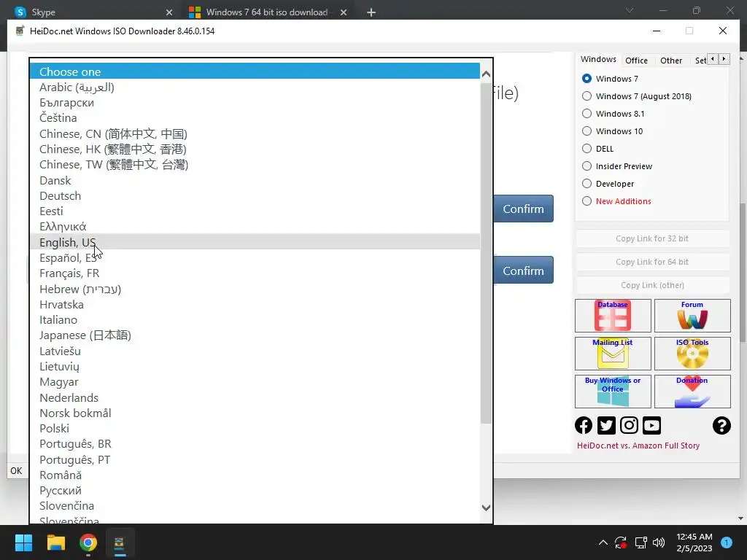The image size is (747, 560).
Task: Switch to the Other tab
Action: click(671, 61)
